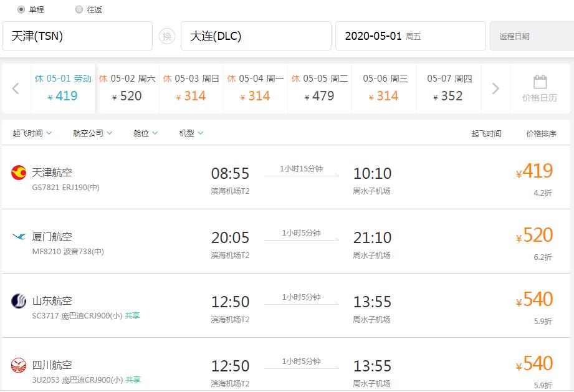574x392 pixels.
Task: Select the 往返 radio button
Action: [x=79, y=9]
